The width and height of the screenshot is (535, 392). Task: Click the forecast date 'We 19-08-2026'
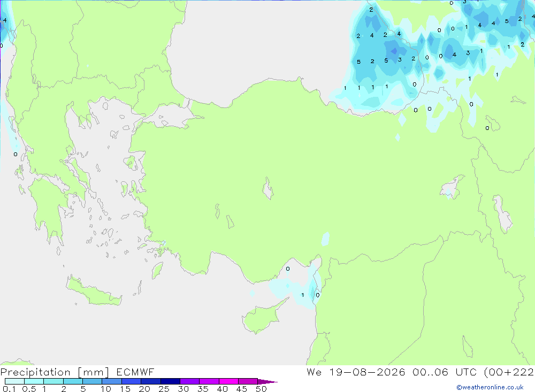click(356, 372)
